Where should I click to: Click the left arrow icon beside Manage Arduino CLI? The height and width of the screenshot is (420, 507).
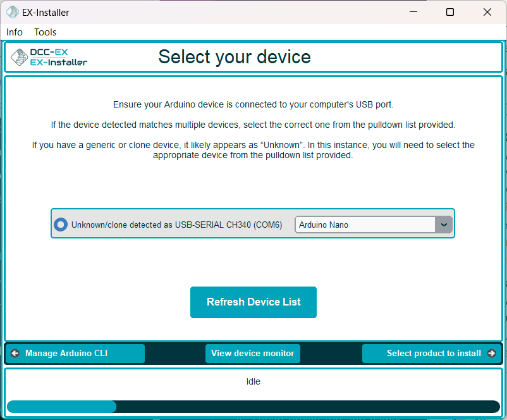(x=15, y=354)
